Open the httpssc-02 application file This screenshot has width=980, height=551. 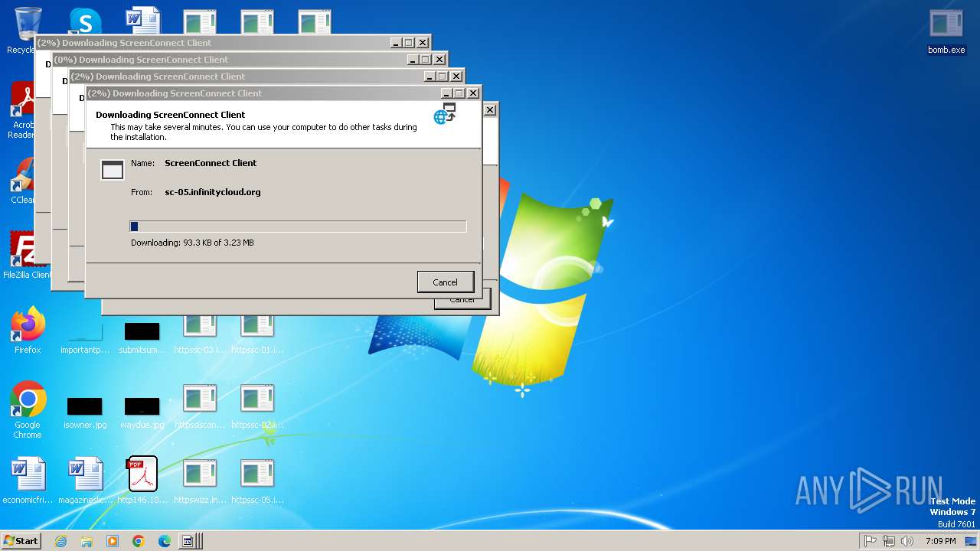tap(257, 407)
